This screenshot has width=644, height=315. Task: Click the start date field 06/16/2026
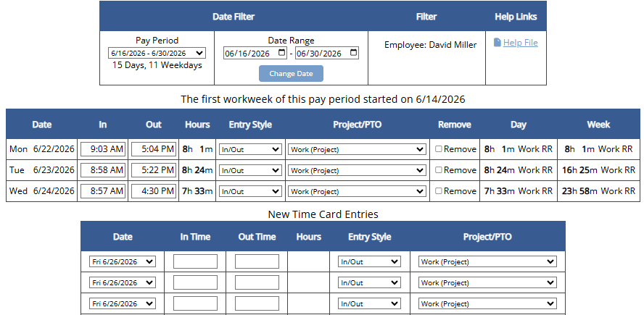click(255, 54)
